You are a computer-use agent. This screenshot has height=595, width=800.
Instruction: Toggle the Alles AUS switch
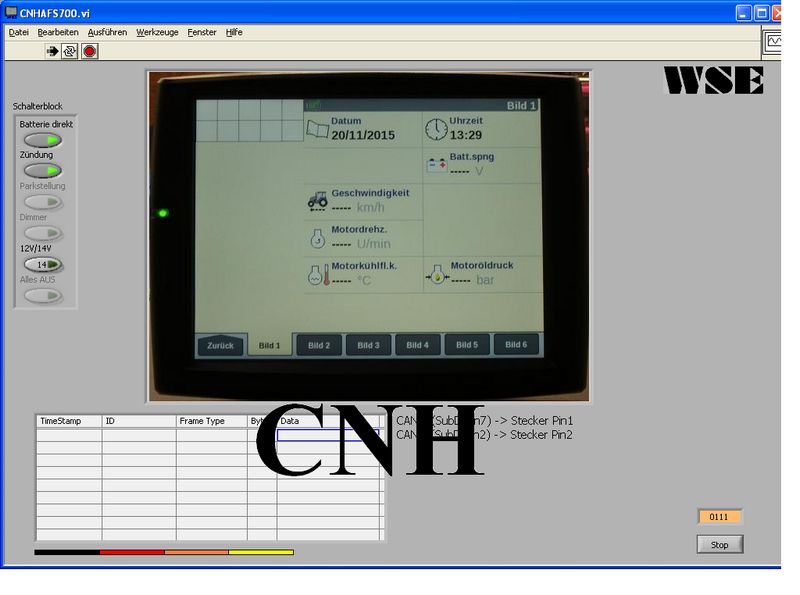coord(43,295)
